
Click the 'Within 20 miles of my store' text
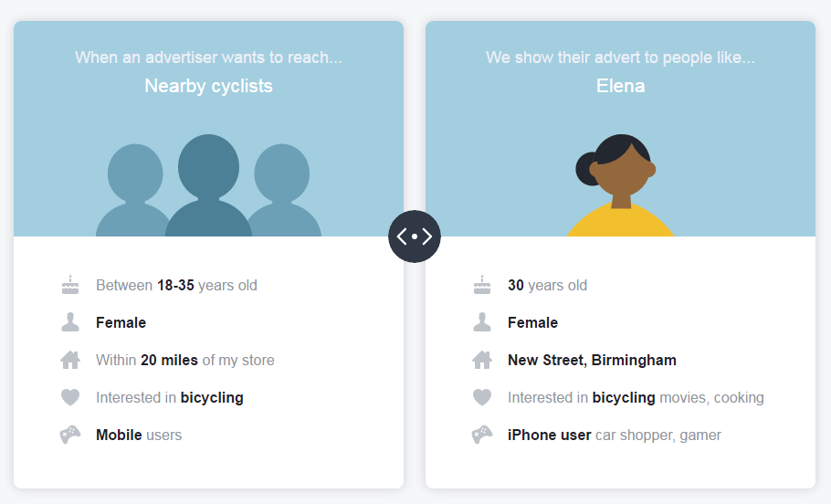coord(184,360)
